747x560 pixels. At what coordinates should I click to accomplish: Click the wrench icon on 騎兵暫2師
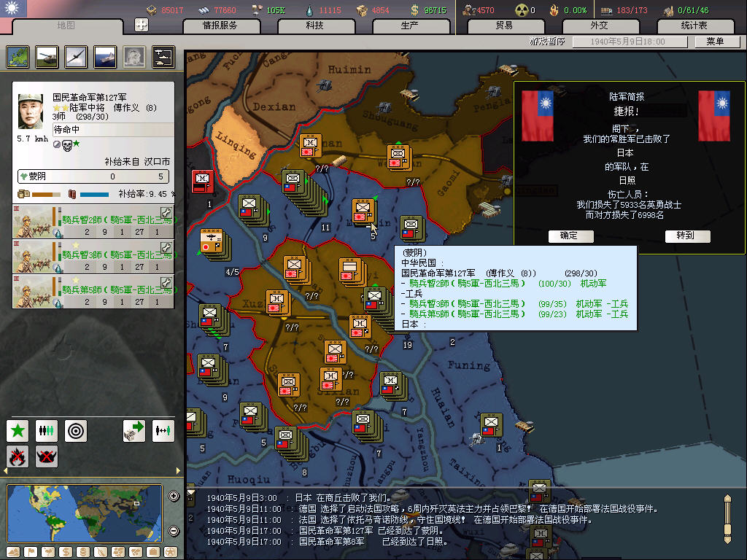[166, 213]
